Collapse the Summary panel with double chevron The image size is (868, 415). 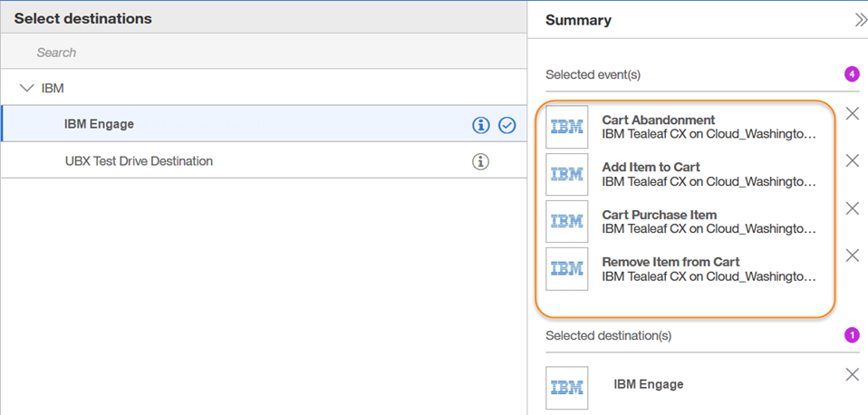tap(860, 21)
